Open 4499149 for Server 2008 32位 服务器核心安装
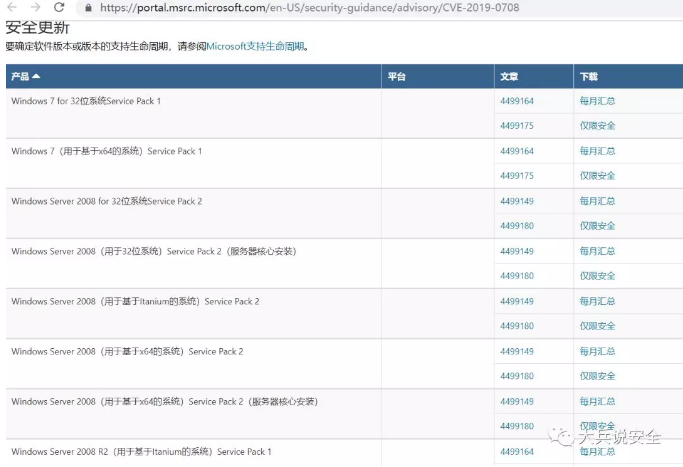The width and height of the screenshot is (683, 467). (x=517, y=251)
